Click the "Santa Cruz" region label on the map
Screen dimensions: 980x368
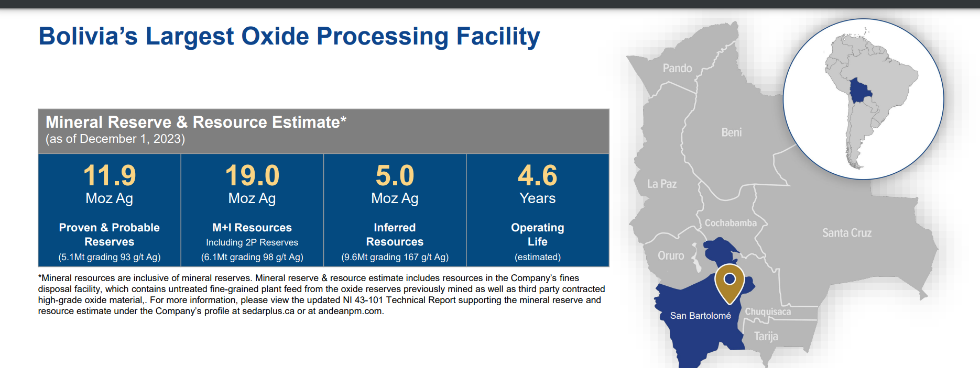847,233
